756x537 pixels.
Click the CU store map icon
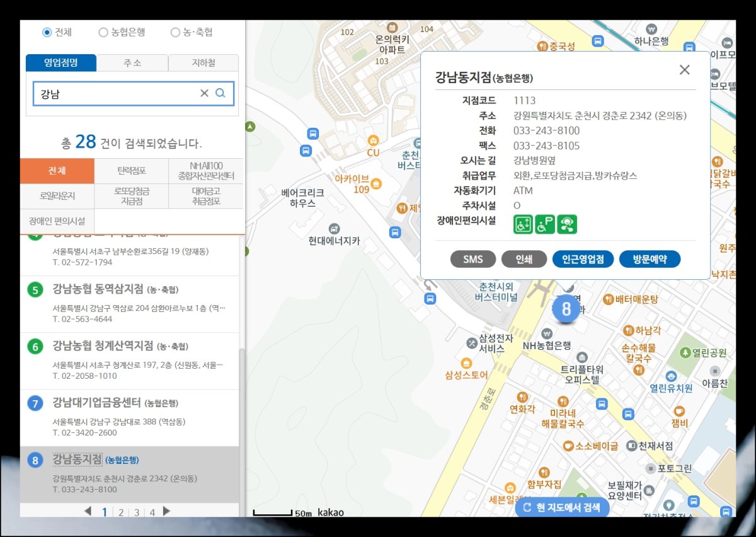click(x=373, y=140)
